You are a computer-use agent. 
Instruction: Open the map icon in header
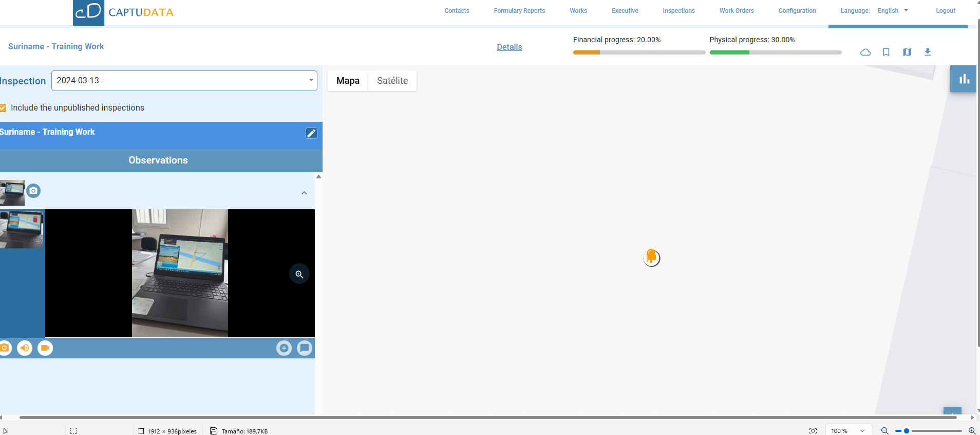tap(907, 52)
